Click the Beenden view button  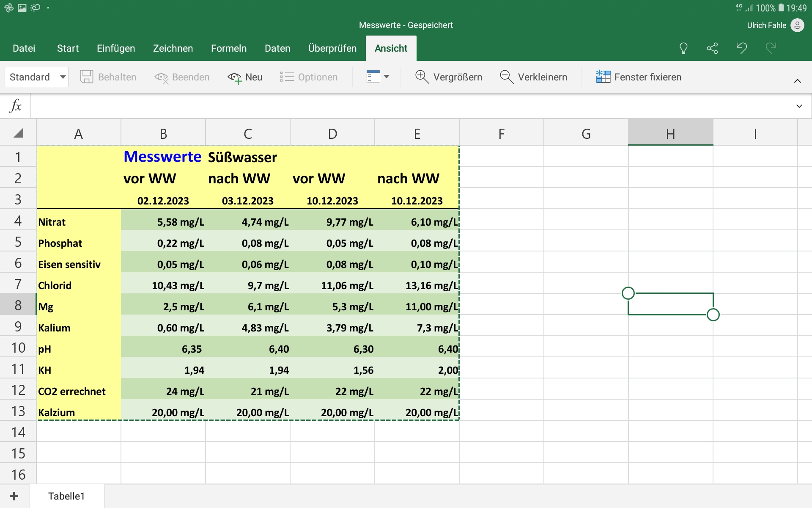click(182, 77)
